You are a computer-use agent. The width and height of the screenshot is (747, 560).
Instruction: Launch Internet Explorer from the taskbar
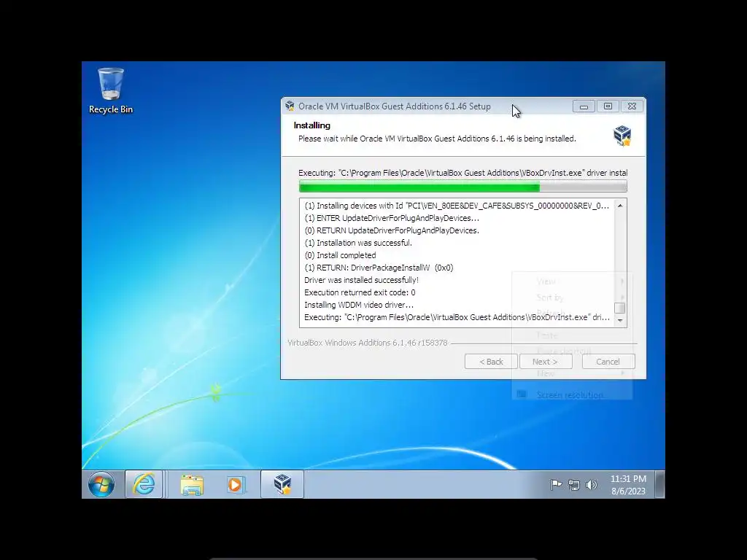144,485
